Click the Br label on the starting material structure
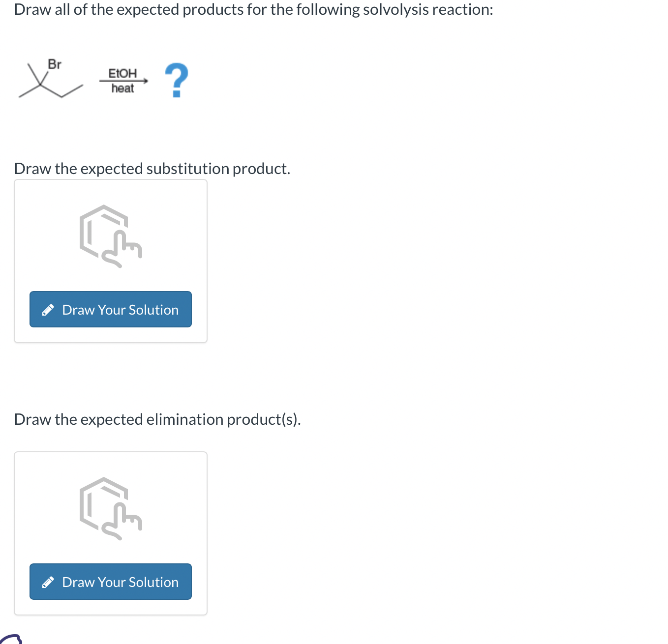Image resolution: width=668 pixels, height=644 pixels. pos(55,64)
